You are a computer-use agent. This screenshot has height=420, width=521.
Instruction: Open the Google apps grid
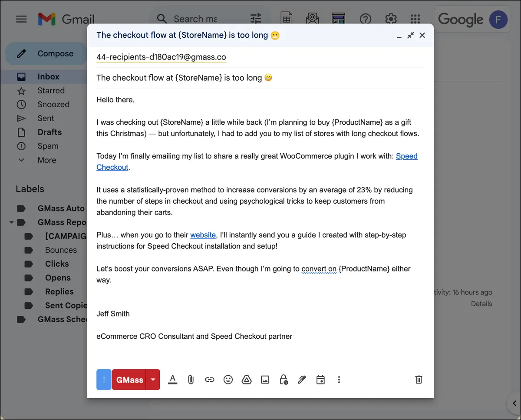point(415,19)
